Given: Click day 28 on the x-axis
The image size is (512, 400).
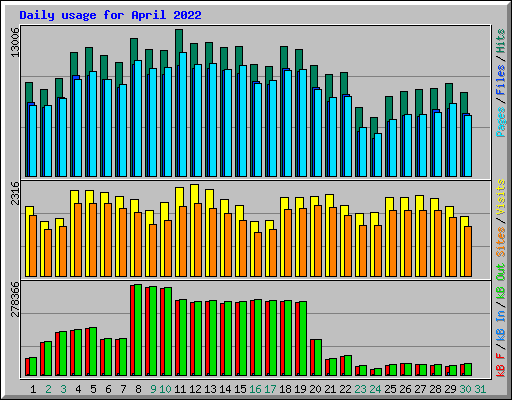Looking at the screenshot, I should (x=435, y=389).
